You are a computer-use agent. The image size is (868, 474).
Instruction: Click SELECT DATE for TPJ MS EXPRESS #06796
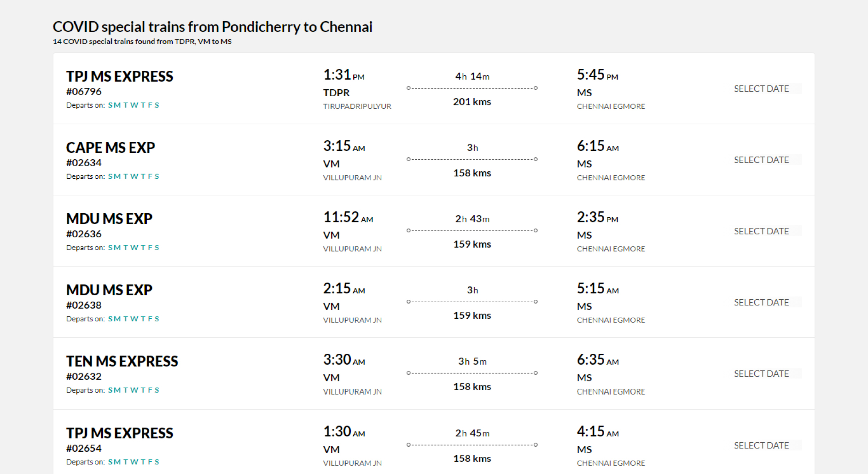(x=761, y=89)
